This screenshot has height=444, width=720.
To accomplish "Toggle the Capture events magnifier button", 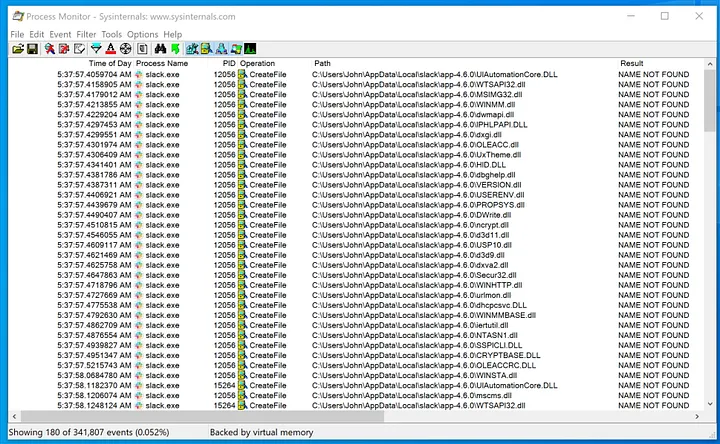I will (x=49, y=48).
